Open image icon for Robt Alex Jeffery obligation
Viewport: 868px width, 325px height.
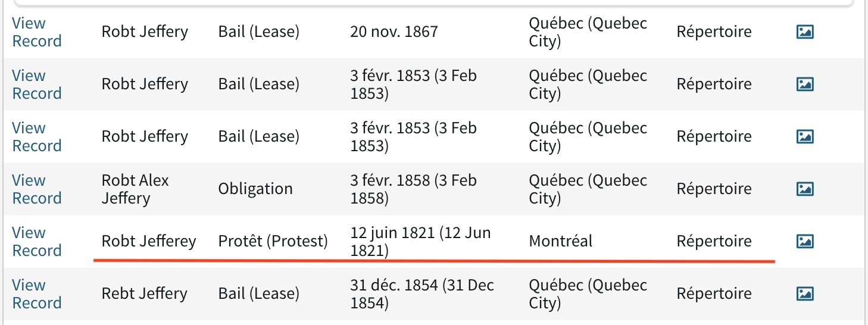click(x=805, y=189)
